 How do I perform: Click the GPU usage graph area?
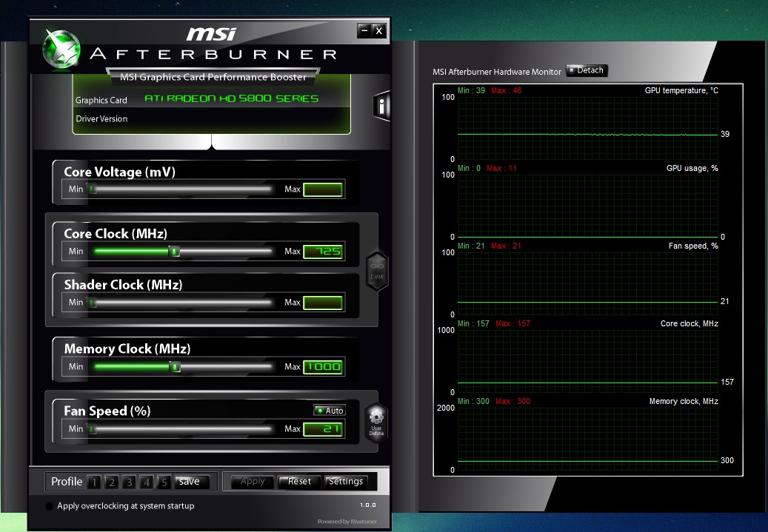(588, 206)
